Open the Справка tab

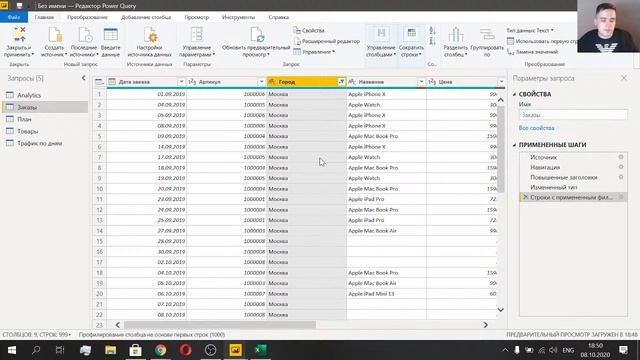pos(279,17)
